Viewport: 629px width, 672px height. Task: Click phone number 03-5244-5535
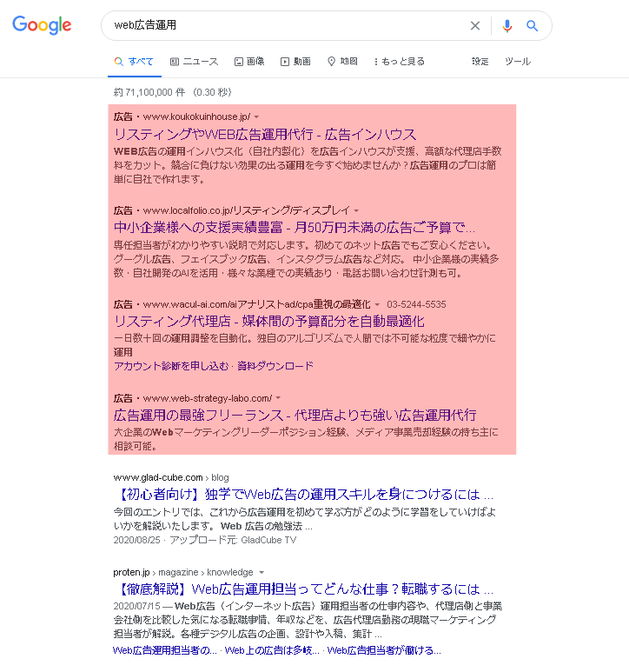pyautogui.click(x=416, y=305)
